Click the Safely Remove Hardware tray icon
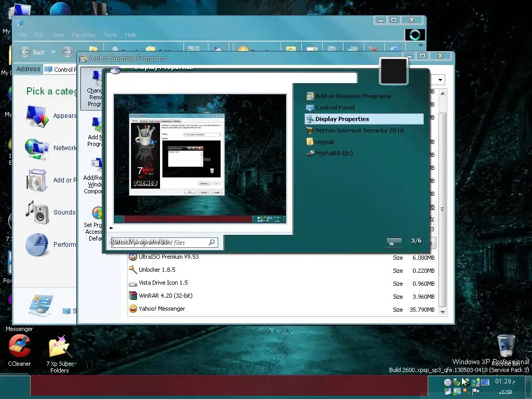532x399 pixels. 457,382
